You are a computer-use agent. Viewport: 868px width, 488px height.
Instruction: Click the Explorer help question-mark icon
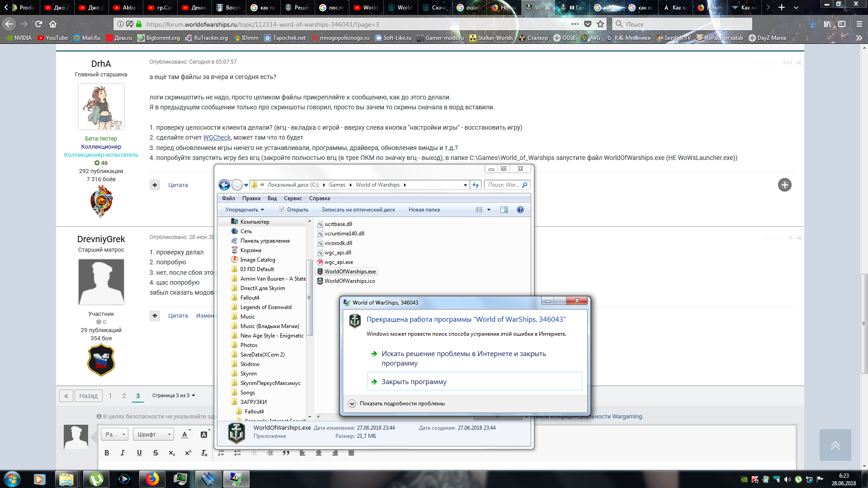[520, 210]
